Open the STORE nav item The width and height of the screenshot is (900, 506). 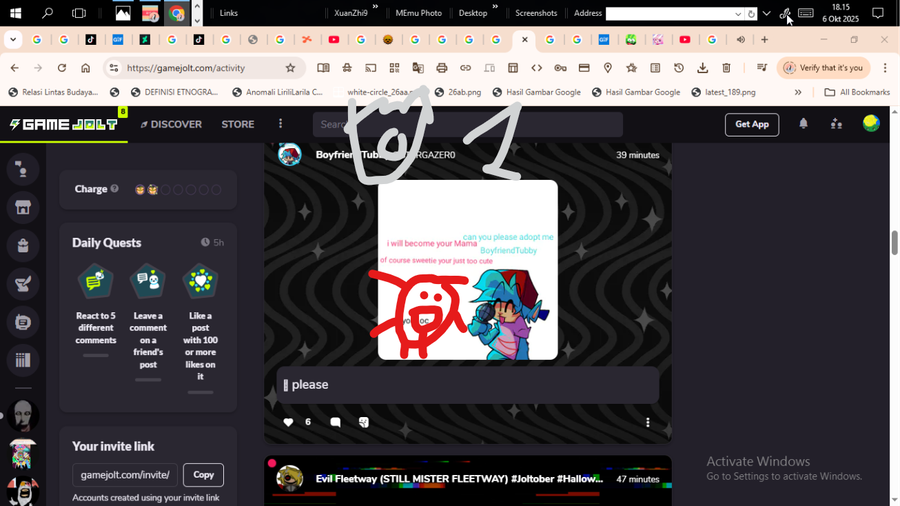point(238,124)
